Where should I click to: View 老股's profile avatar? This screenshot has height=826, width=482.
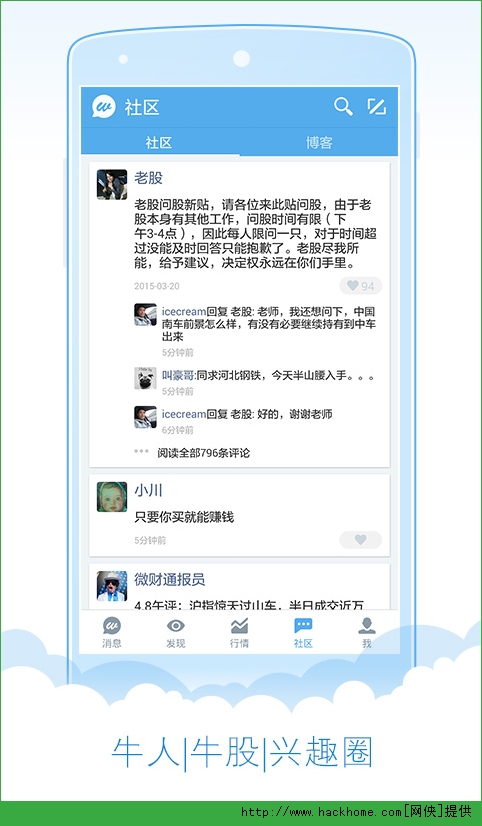coord(112,184)
